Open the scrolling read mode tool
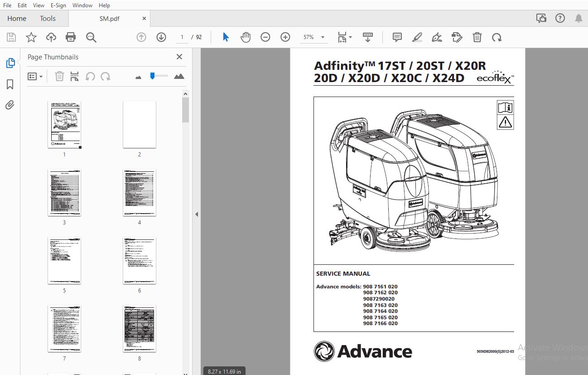The image size is (588, 375). (x=367, y=37)
